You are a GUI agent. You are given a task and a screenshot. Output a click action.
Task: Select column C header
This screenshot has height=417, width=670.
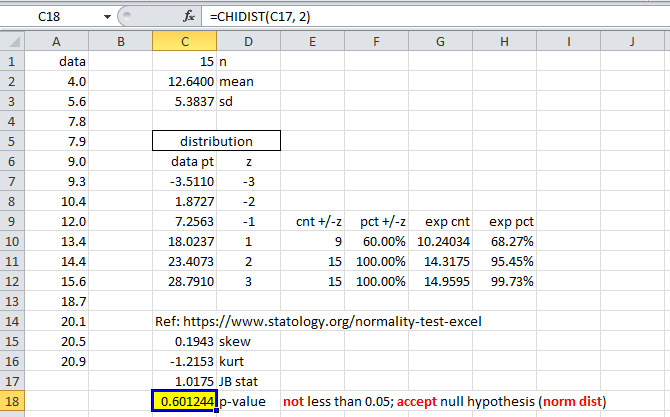(185, 41)
